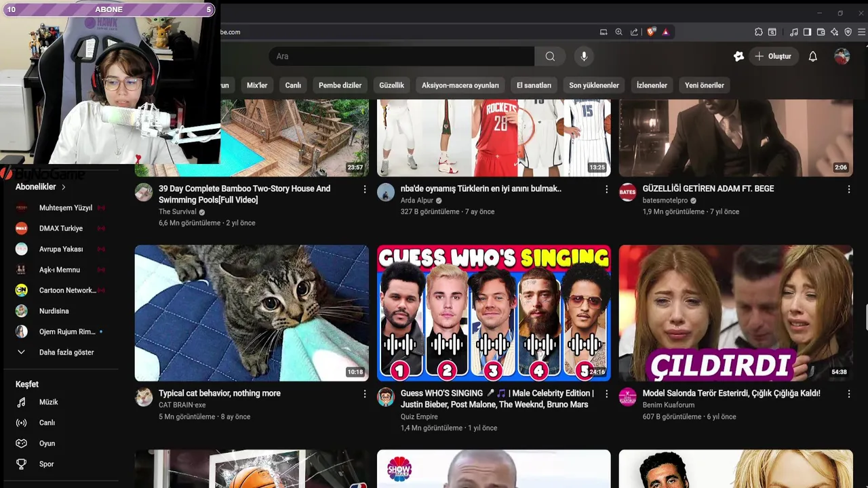Viewport: 868px width, 488px height.
Task: Open Brave Rewards triangle icon
Action: click(665, 32)
